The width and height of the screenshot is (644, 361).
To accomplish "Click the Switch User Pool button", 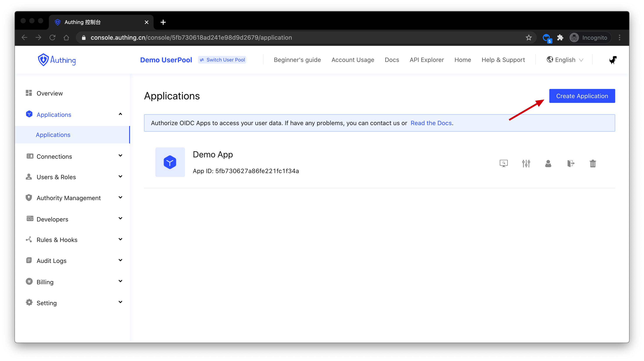I will coord(222,60).
